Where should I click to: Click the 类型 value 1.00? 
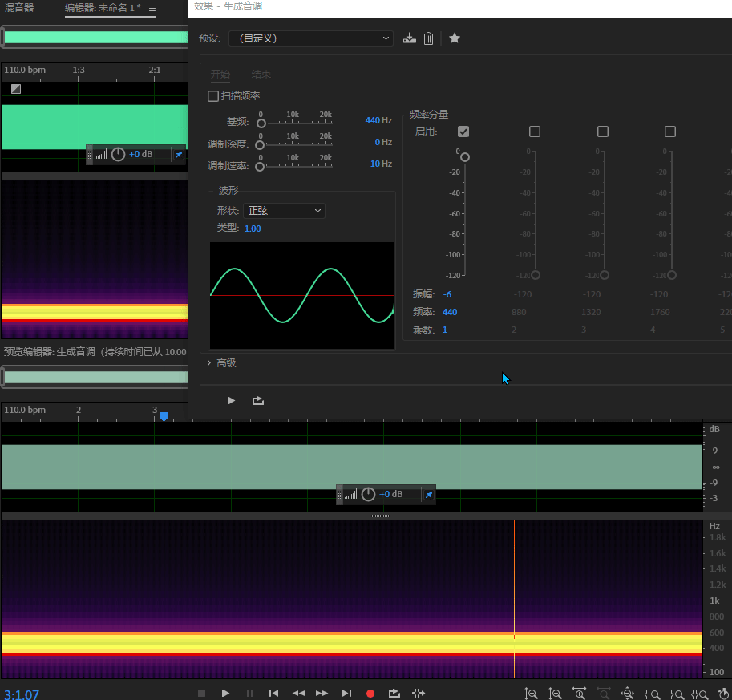[x=253, y=229]
